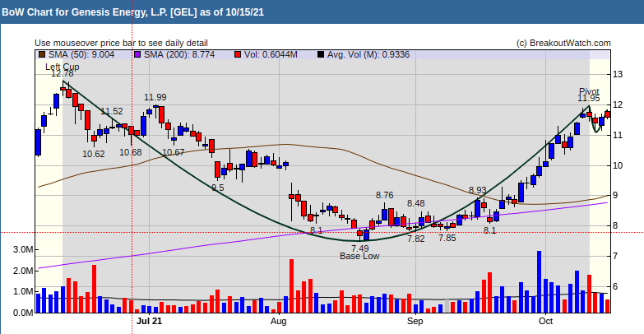Click the 12.78 high price label
Viewport: 644px width, 334px height.
pos(63,73)
